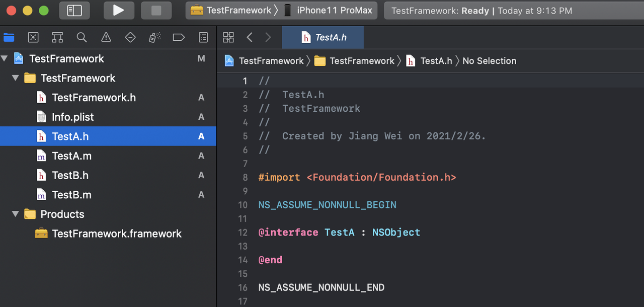644x307 pixels.
Task: Click the #import Foundation line
Action: pos(357,177)
